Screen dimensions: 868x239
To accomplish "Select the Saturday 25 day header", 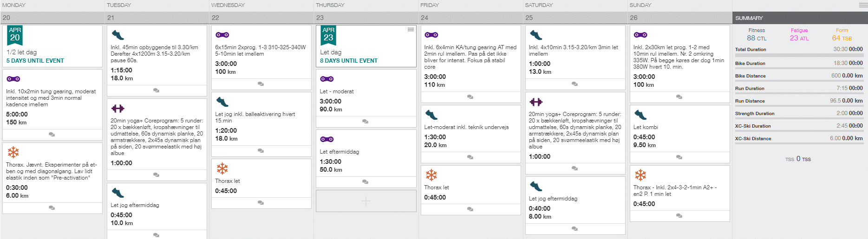I will tap(575, 18).
